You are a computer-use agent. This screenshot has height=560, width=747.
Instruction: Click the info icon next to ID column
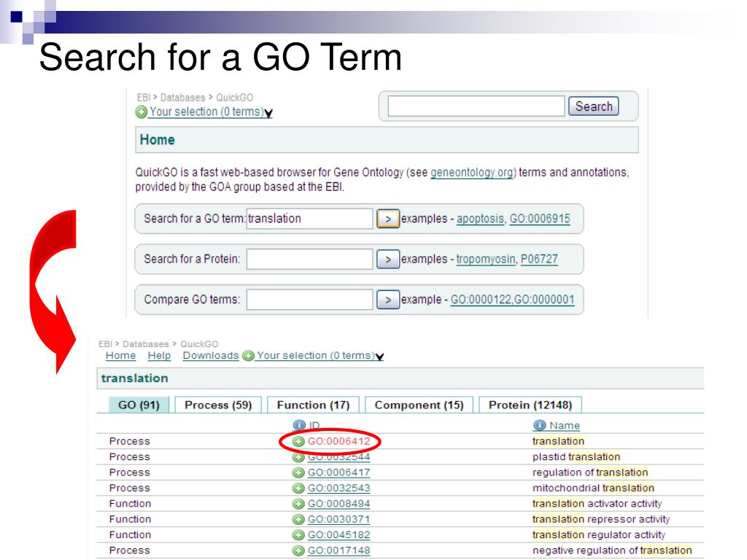298,425
